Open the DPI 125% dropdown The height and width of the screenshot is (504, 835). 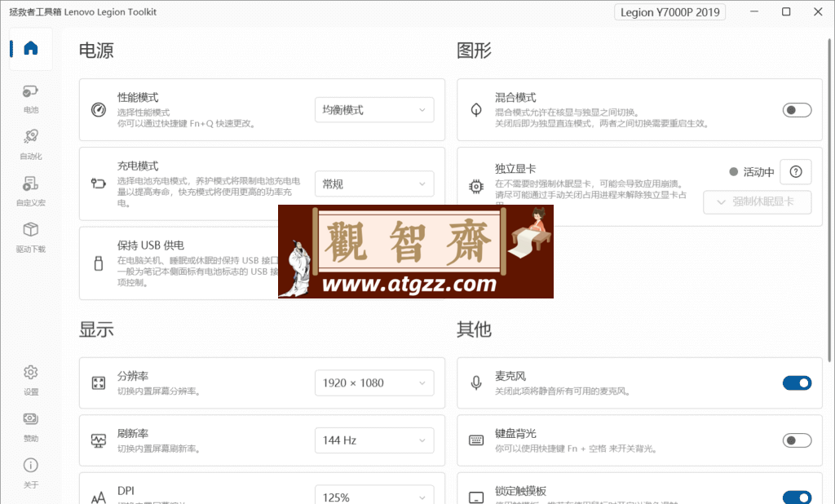(x=374, y=496)
